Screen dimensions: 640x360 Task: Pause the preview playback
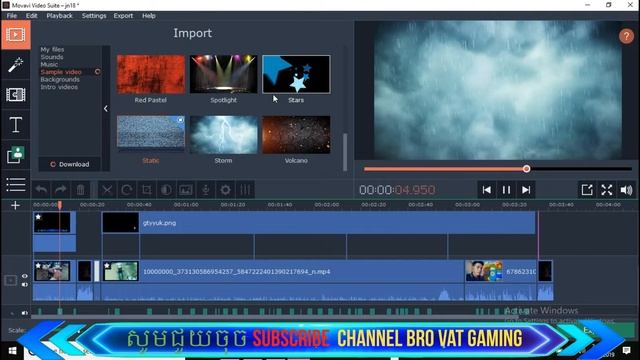coord(506,190)
